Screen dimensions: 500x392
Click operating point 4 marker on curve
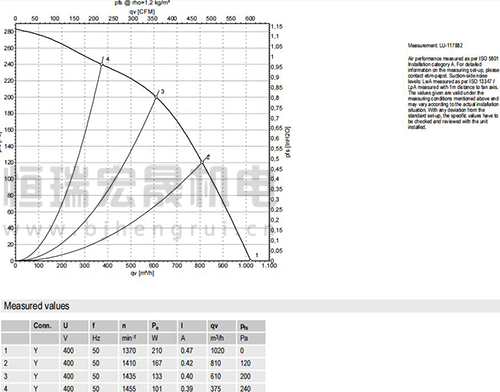pyautogui.click(x=102, y=63)
